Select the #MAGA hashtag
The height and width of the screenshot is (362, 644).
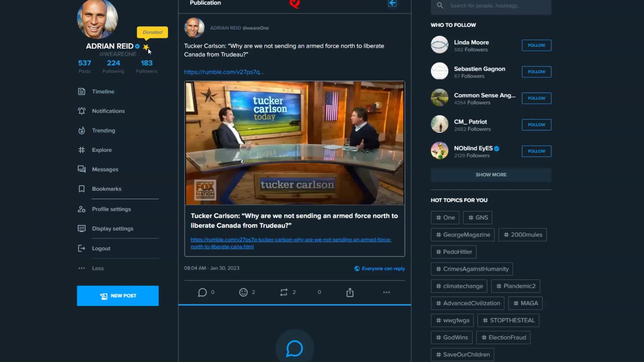pyautogui.click(x=525, y=303)
